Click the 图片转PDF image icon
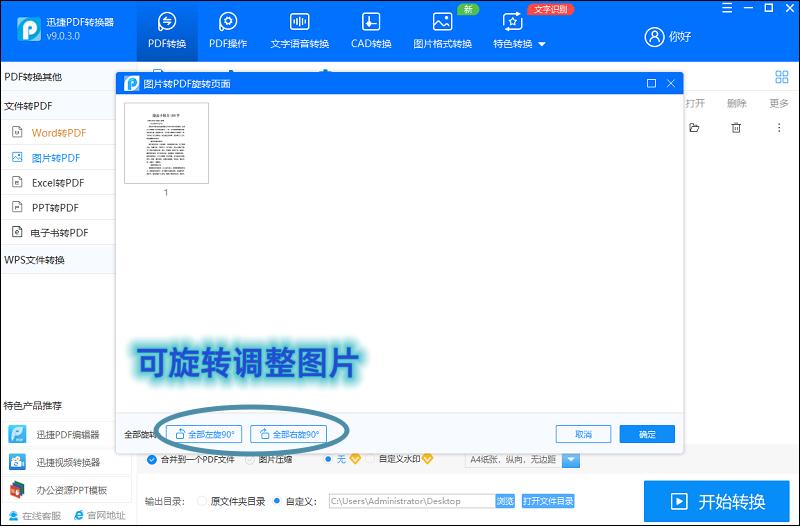Viewport: 800px width, 527px height. 17,157
